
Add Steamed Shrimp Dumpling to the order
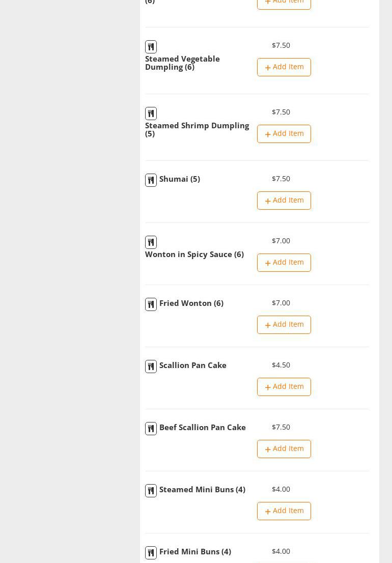point(284,134)
